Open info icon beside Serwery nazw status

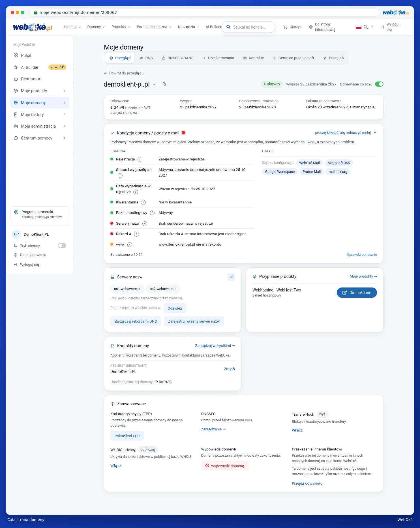point(145,224)
